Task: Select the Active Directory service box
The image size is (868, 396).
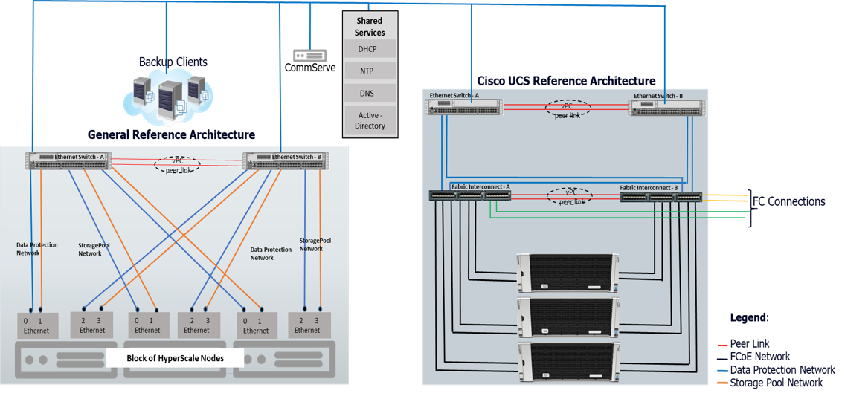Action: pos(370,120)
